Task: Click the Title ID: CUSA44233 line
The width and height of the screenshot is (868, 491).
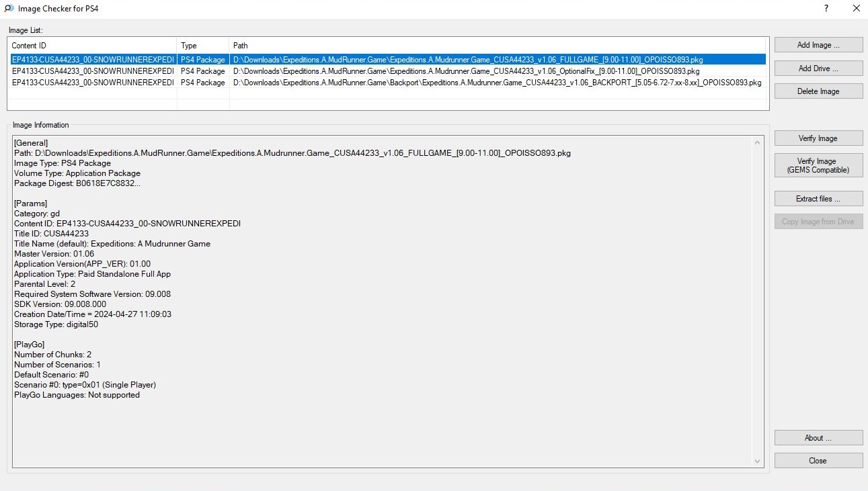Action: point(51,234)
